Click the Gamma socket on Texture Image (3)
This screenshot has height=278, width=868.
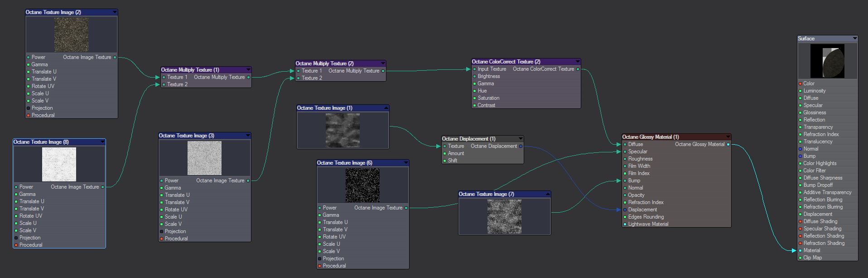click(162, 188)
